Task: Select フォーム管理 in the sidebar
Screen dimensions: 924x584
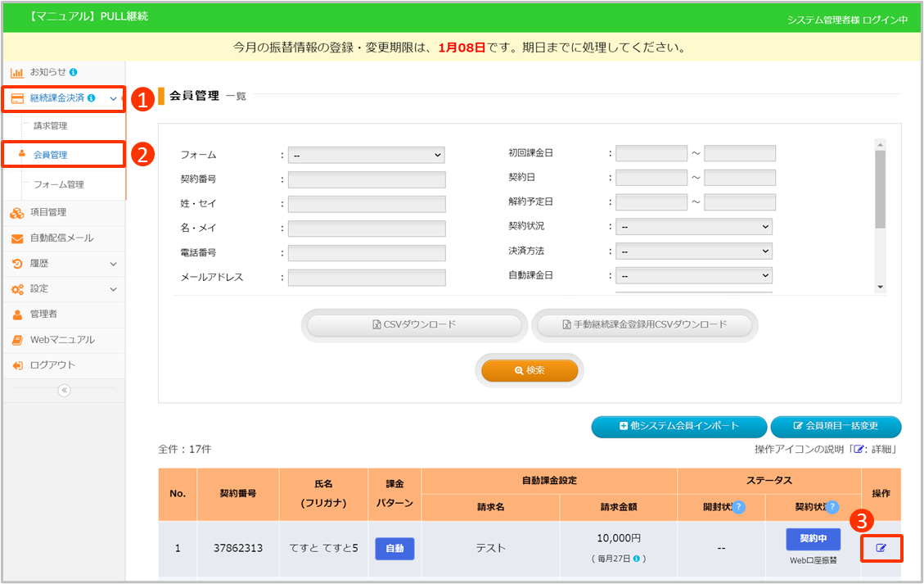Action: [59, 185]
